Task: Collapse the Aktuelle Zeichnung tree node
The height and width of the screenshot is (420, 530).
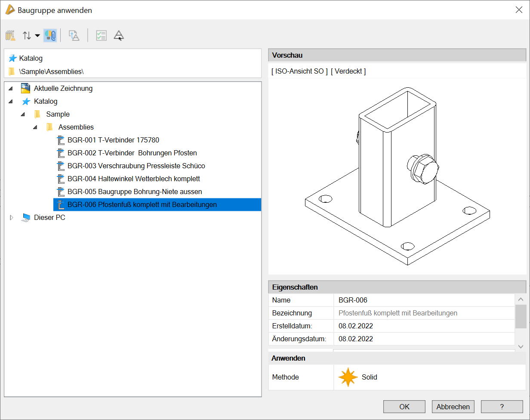Action: pyautogui.click(x=11, y=89)
